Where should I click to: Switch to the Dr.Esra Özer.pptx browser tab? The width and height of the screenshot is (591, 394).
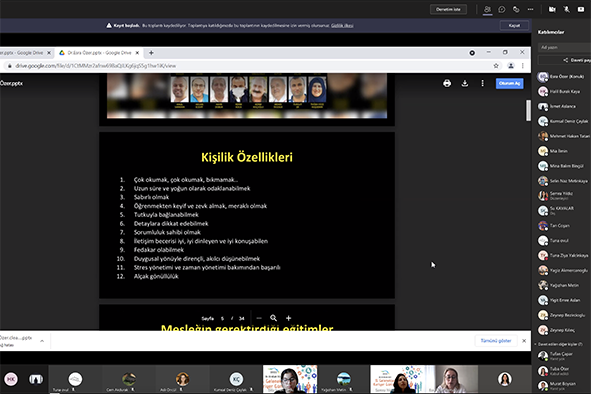tap(99, 53)
